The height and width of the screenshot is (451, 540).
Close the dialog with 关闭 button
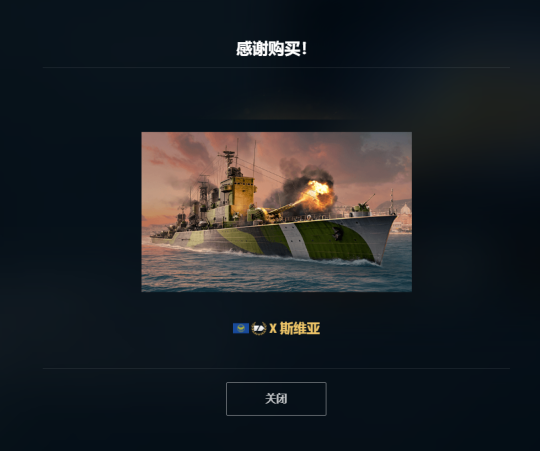point(276,399)
